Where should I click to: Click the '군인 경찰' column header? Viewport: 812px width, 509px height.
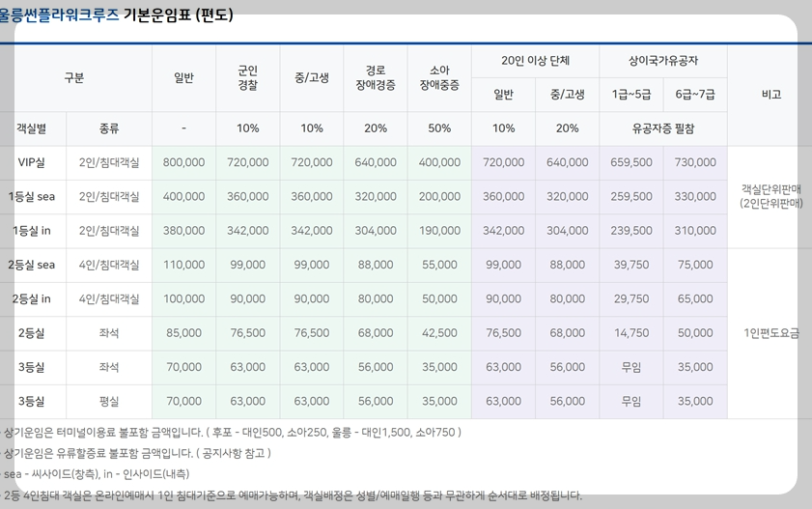247,77
